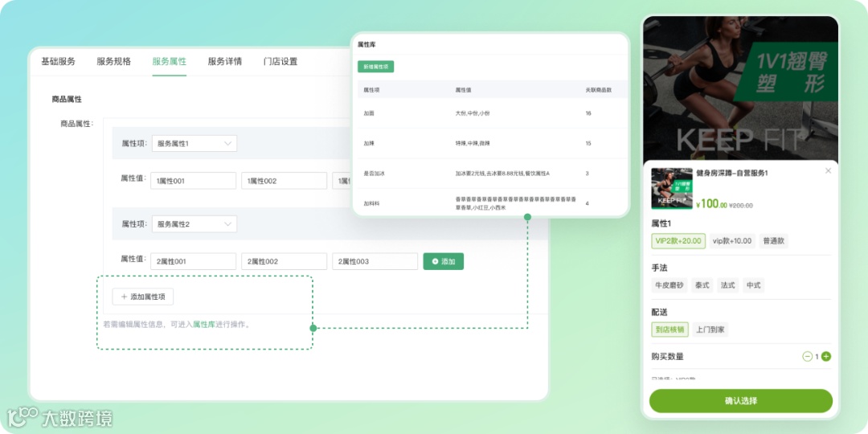The height and width of the screenshot is (434, 868).
Task: Expand the 服务属性2 dropdown
Action: (194, 224)
